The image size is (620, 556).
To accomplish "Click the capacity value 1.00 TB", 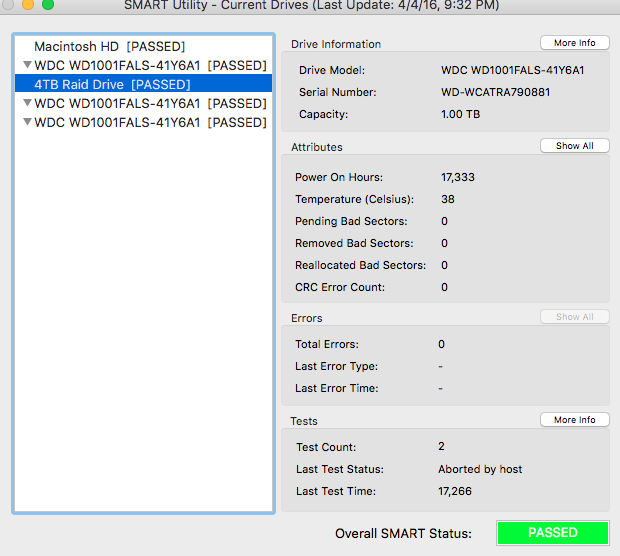I will [460, 114].
